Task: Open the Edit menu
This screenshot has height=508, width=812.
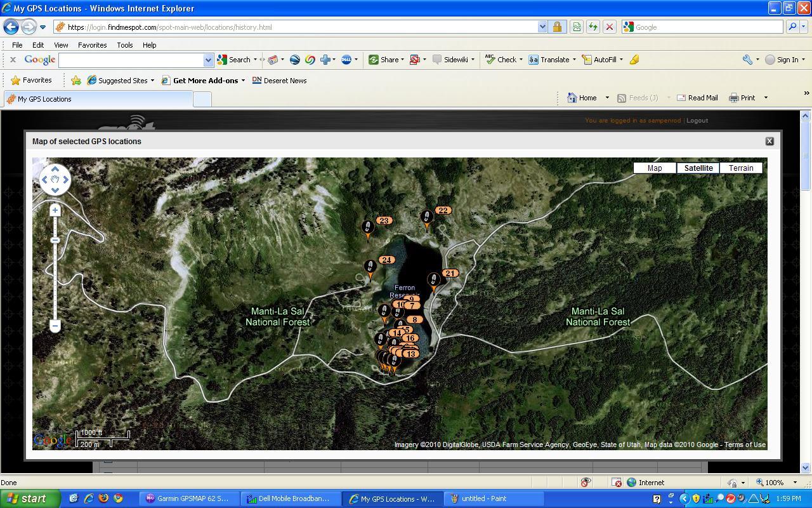Action: (38, 45)
